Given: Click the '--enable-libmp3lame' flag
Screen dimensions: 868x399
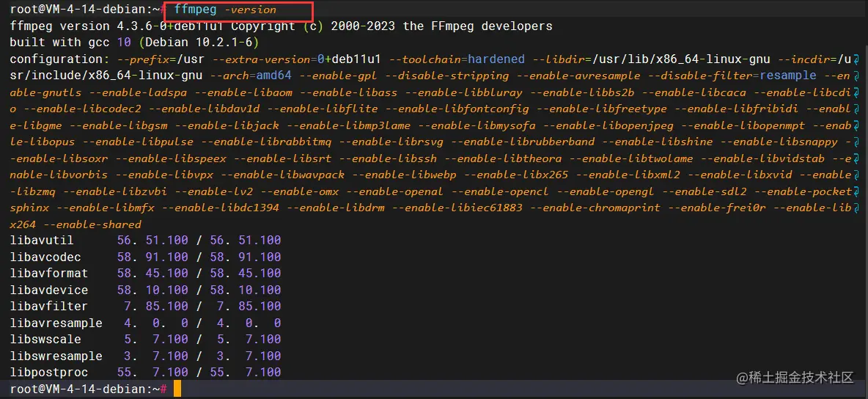Looking at the screenshot, I should pos(347,125).
